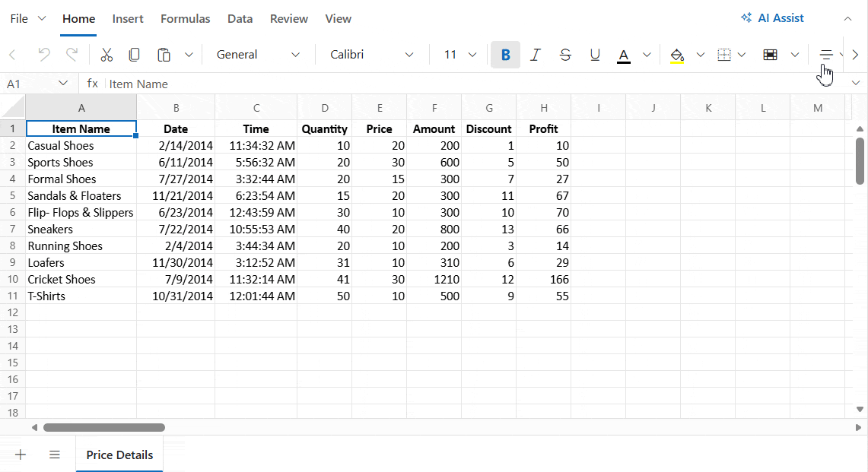Add a new sheet with plus icon

[x=21, y=455]
